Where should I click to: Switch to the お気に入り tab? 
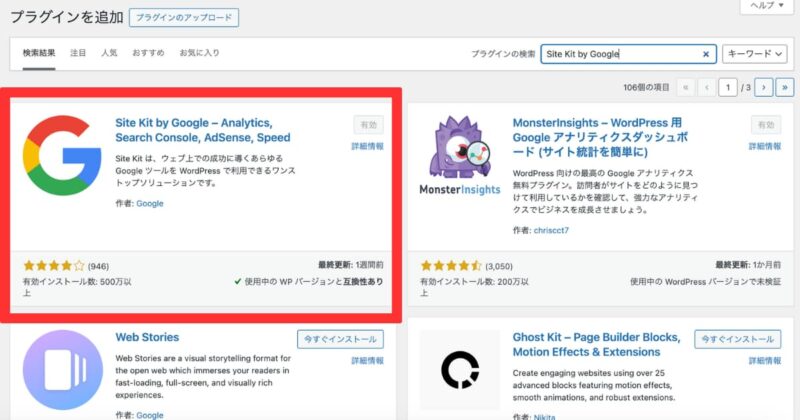pos(199,53)
